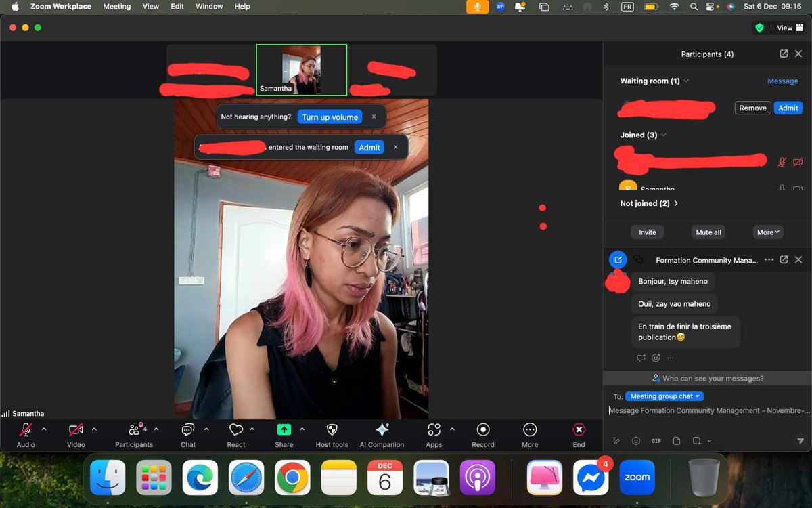The width and height of the screenshot is (812, 508).
Task: Open the Help menu in menu bar
Action: 242,6
